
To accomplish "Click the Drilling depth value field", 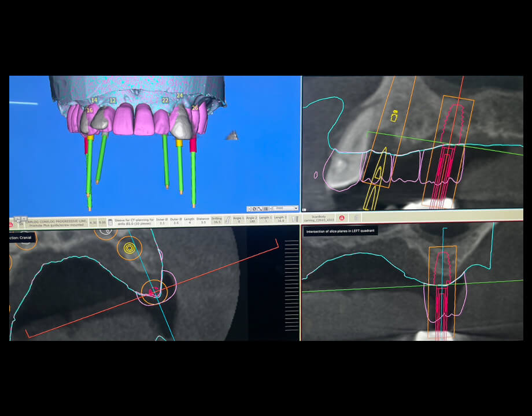I will tap(217, 220).
